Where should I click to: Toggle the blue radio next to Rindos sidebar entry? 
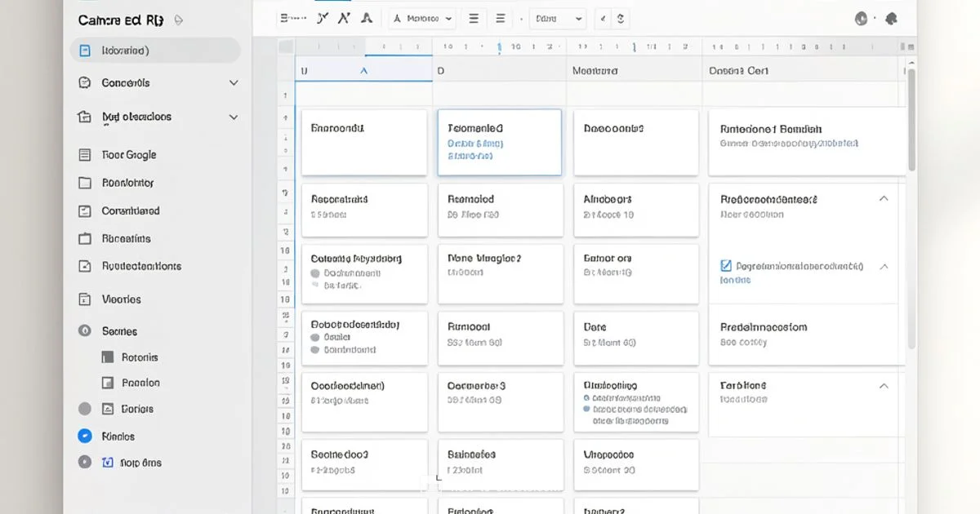point(84,436)
